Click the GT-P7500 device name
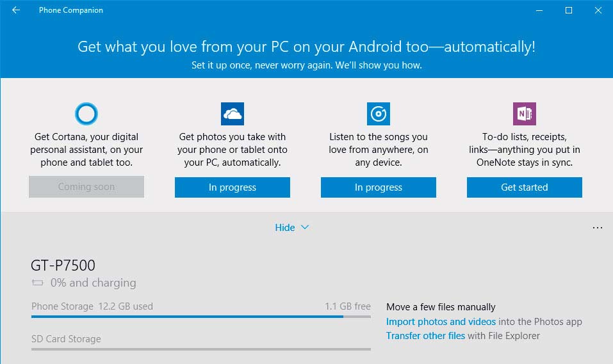Viewport: 613px width, 364px height. (x=63, y=265)
